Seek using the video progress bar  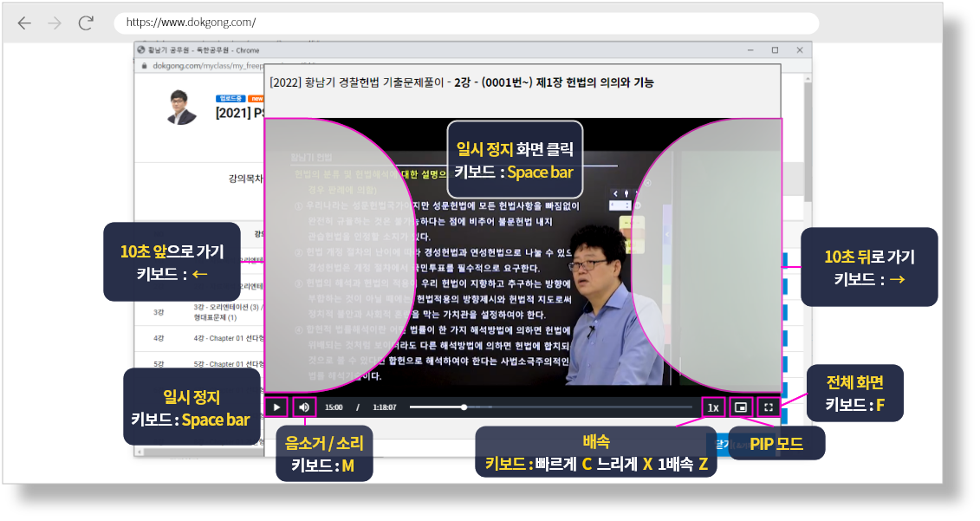(x=550, y=407)
